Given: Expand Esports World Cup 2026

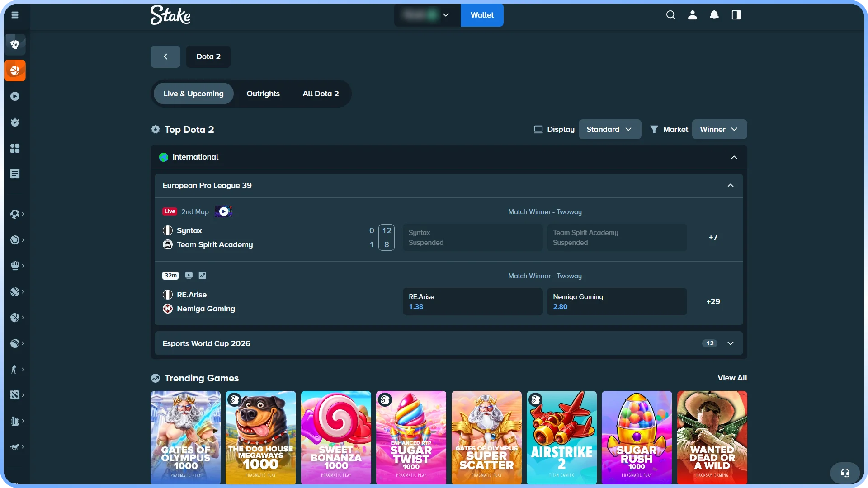Looking at the screenshot, I should pos(731,343).
